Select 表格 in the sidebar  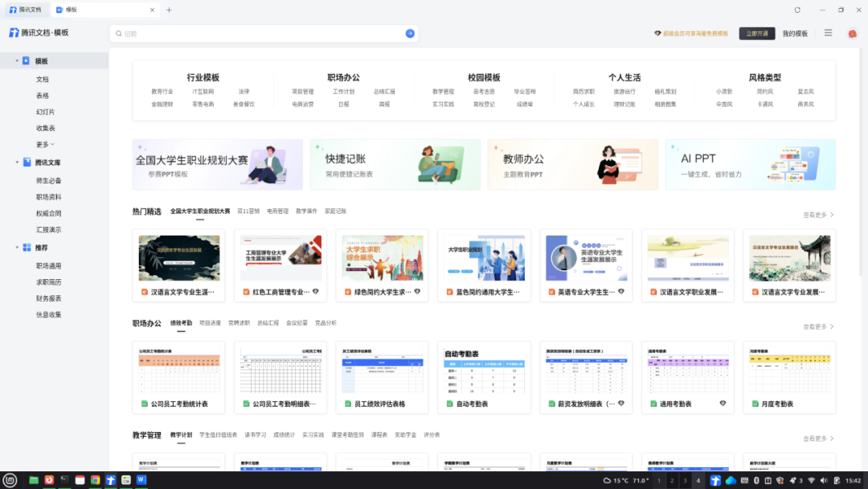[x=43, y=95]
